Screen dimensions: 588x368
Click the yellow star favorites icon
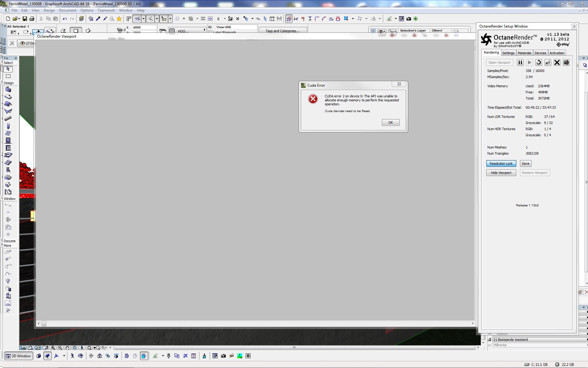click(119, 19)
